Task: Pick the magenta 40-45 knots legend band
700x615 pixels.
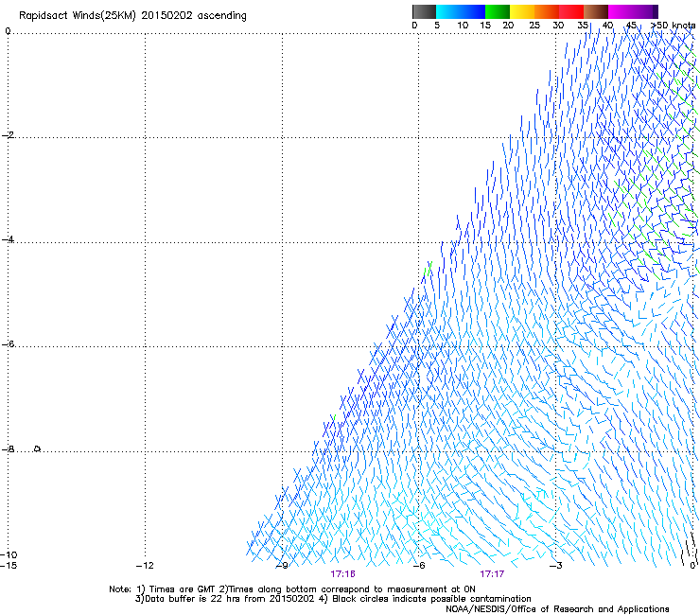Action: click(x=621, y=11)
